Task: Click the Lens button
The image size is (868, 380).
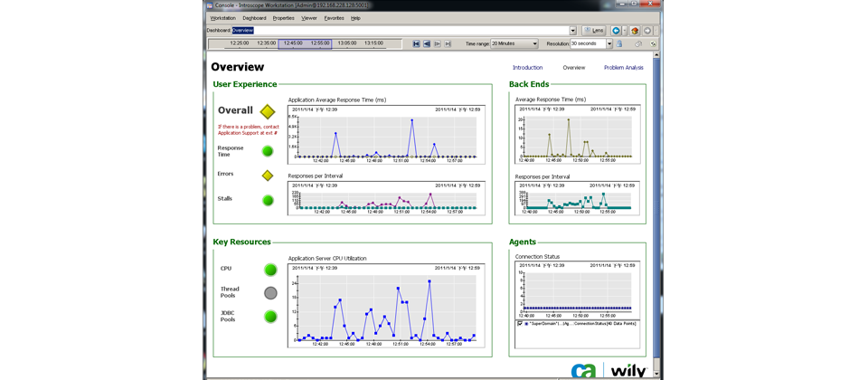Action: [x=593, y=31]
